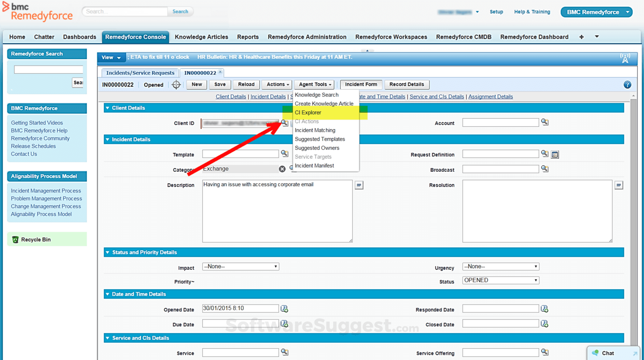This screenshot has width=644, height=360.
Task: Switch to Incidents/Service Requests tab
Action: pos(140,73)
